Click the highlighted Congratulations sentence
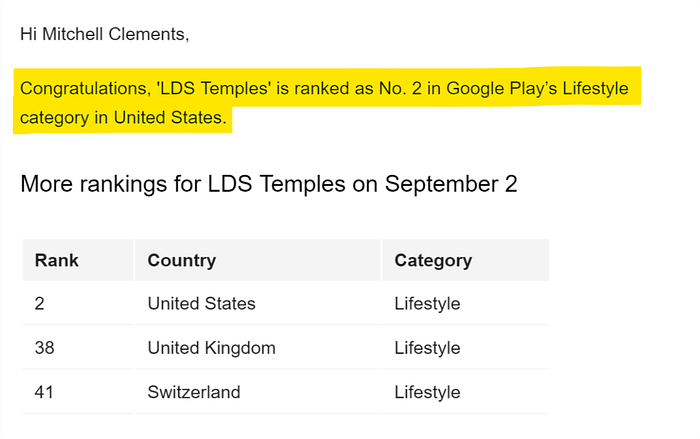This screenshot has height=439, width=700. coord(324,103)
